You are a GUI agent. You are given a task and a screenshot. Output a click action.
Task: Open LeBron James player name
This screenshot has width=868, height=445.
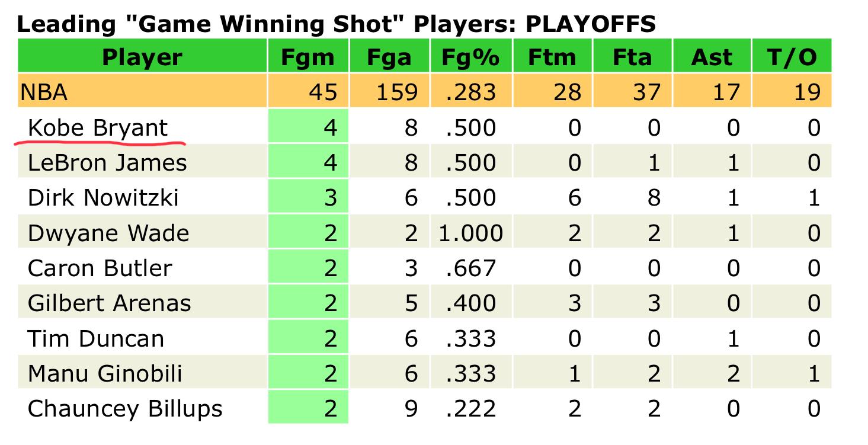pos(107,162)
